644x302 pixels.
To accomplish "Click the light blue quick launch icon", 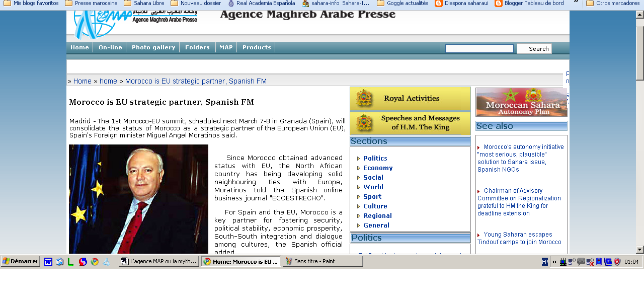I will [106, 262].
